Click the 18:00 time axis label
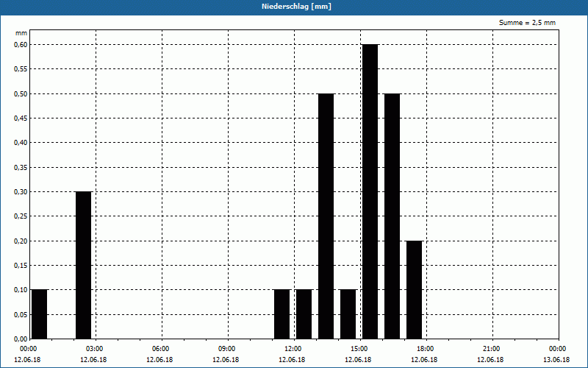The image size is (588, 368). [426, 349]
